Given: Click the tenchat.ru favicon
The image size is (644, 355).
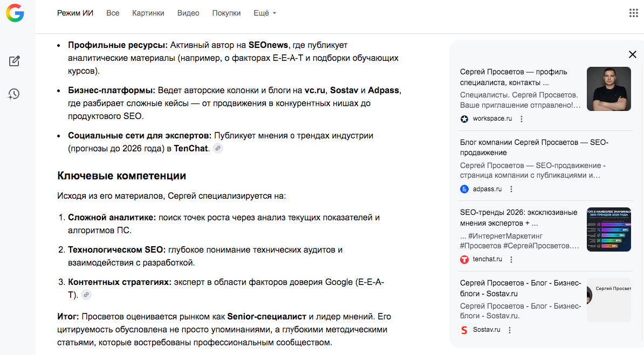Looking at the screenshot, I should click(x=464, y=259).
